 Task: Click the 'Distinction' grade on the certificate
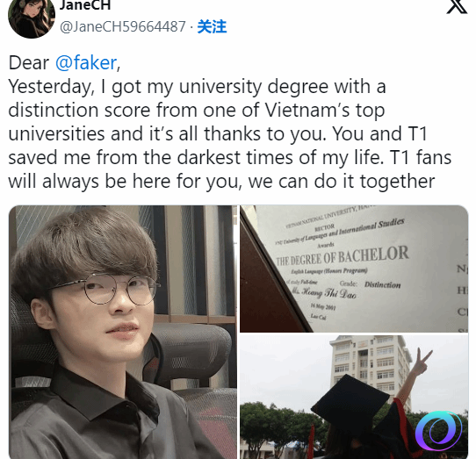point(383,285)
